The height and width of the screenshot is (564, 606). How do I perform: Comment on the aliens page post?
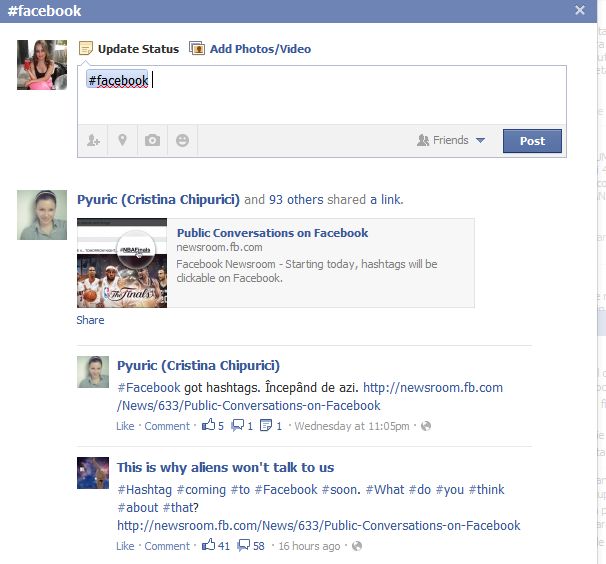point(167,546)
